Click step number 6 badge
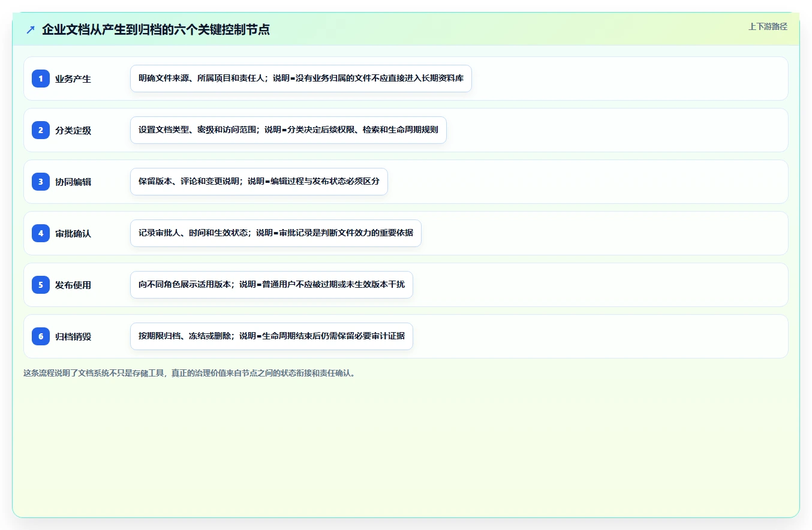Screen dimensions: 812x530 click(x=41, y=336)
